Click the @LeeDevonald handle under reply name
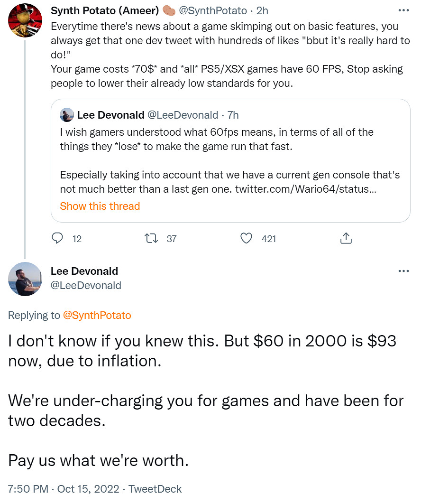 [x=86, y=285]
